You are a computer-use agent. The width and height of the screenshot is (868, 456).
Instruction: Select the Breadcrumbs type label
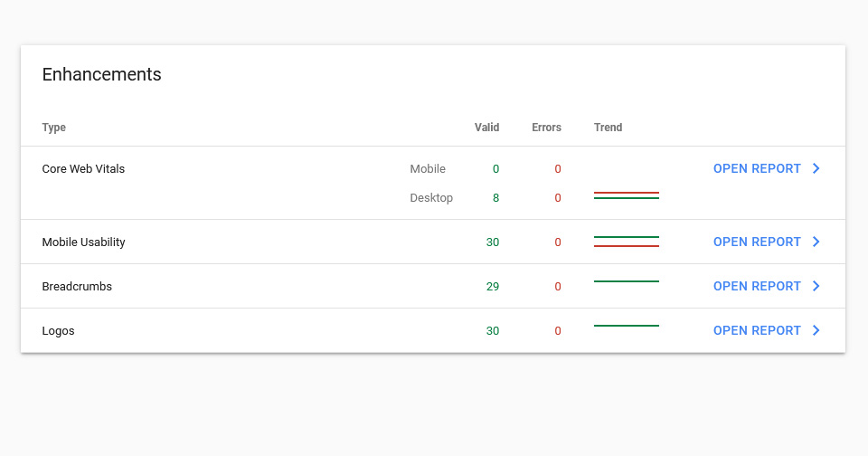coord(77,287)
